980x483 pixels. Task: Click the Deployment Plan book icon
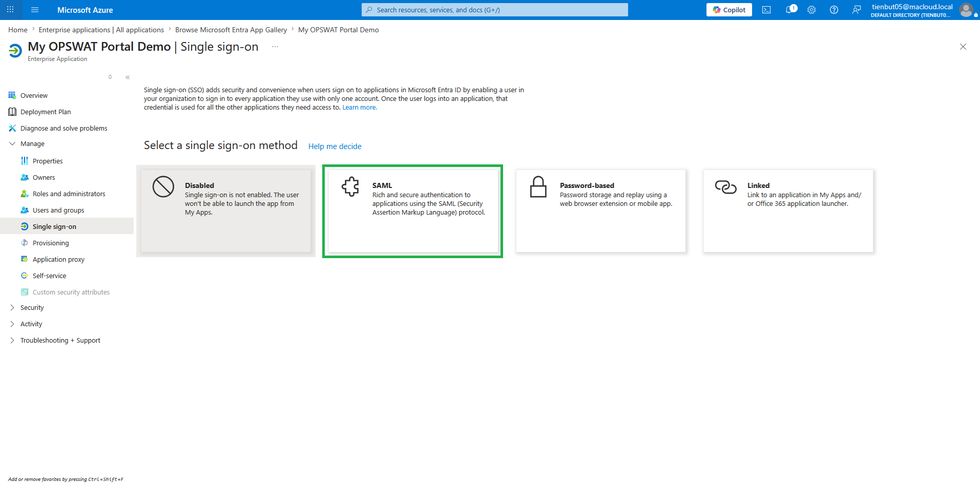click(x=12, y=112)
